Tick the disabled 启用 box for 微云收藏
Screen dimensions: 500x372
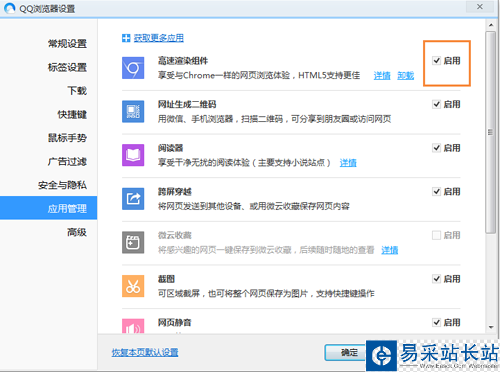pyautogui.click(x=436, y=235)
